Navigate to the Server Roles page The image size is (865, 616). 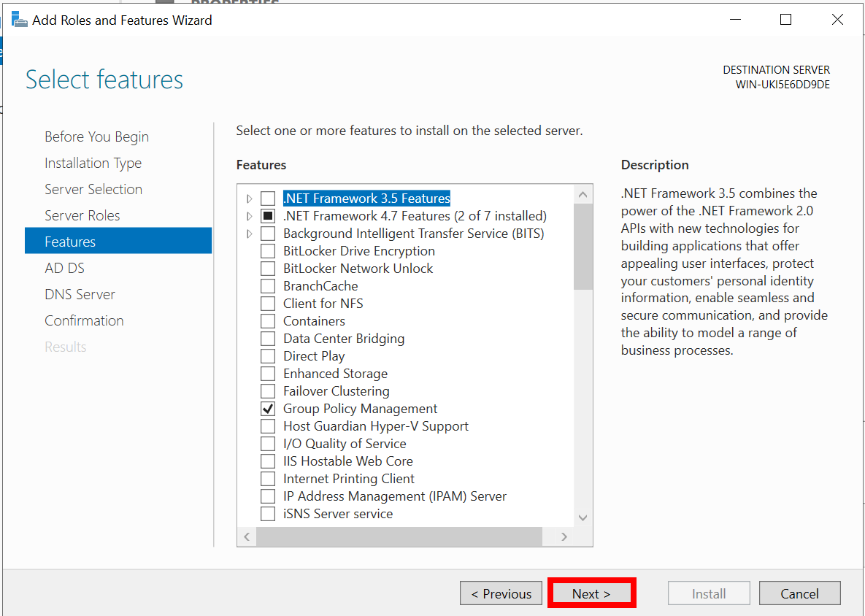[x=82, y=215]
